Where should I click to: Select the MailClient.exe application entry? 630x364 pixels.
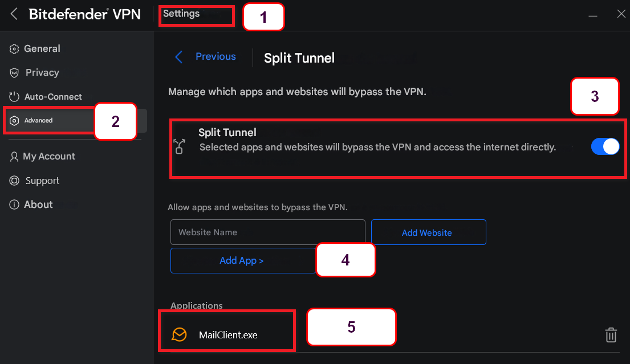tap(228, 335)
